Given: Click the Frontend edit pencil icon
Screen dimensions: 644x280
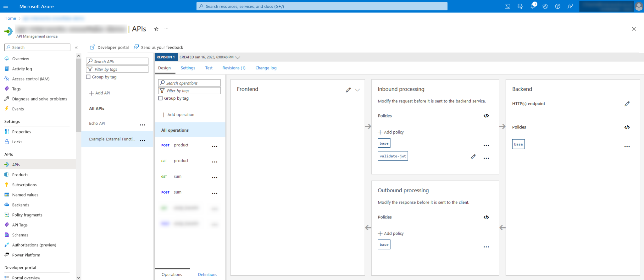Looking at the screenshot, I should coord(348,90).
